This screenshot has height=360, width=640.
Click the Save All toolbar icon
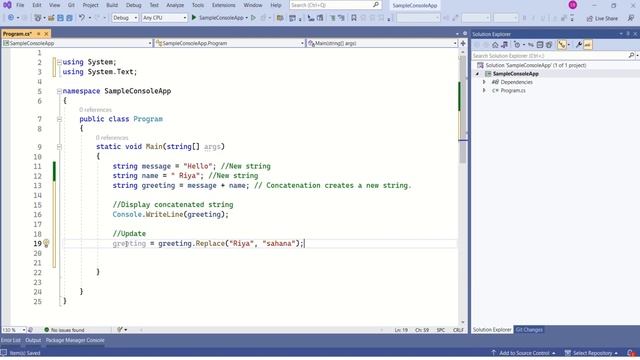(69, 18)
